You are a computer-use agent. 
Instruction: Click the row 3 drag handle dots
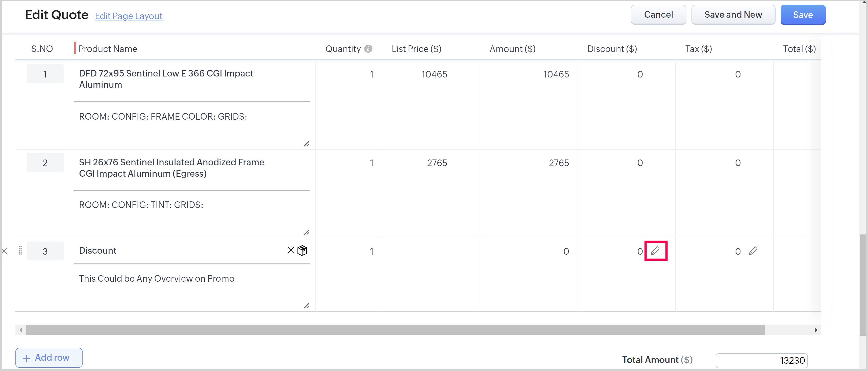click(20, 250)
